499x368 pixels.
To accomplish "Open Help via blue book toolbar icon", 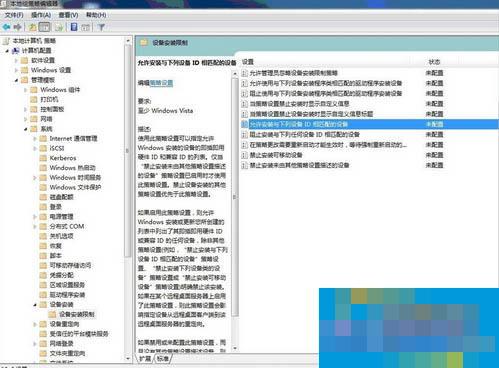I will click(74, 27).
